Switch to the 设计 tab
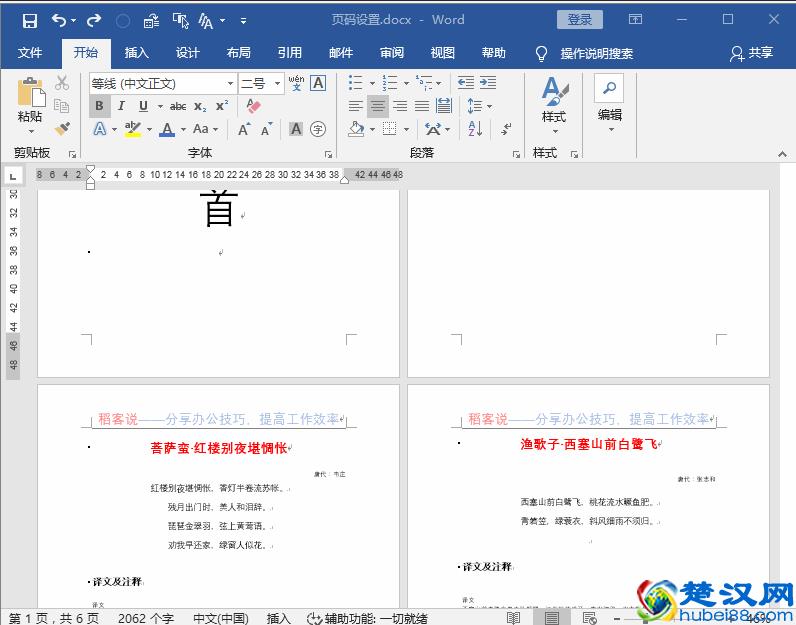This screenshot has width=796, height=625. (x=187, y=53)
